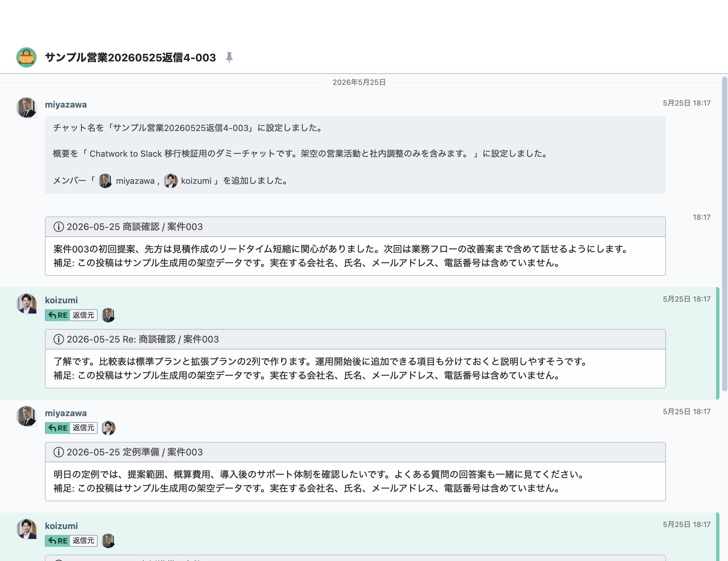728x561 pixels.
Task: Click the pin icon beside the chat title
Action: [x=229, y=57]
